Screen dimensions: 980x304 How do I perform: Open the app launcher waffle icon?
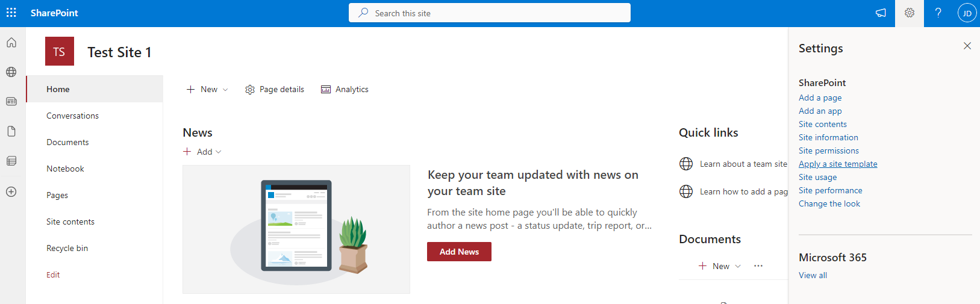click(11, 13)
